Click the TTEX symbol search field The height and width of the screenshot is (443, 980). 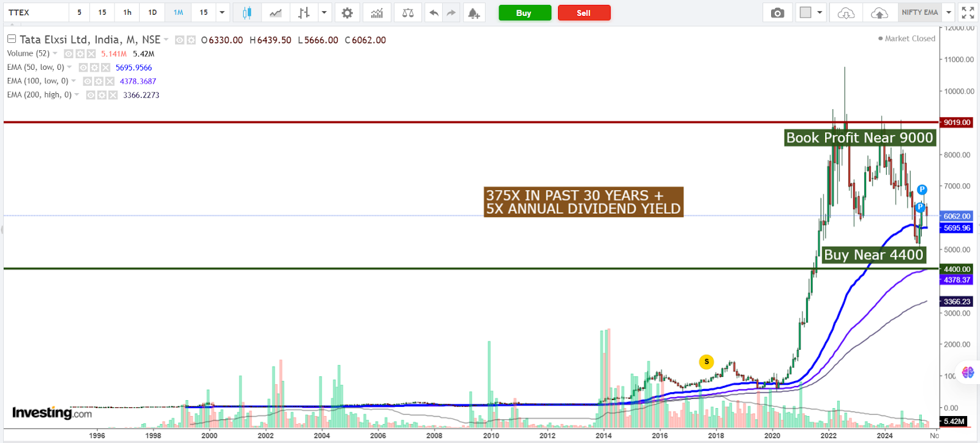pos(36,12)
